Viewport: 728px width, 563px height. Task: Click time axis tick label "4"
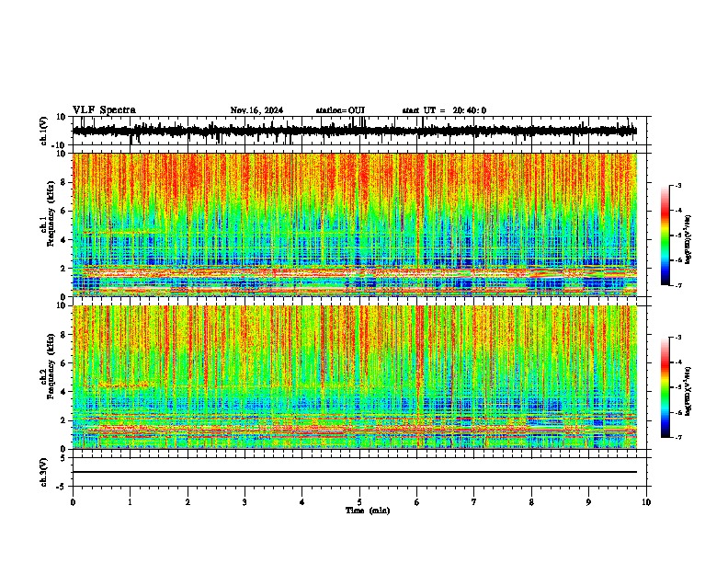[x=302, y=502]
